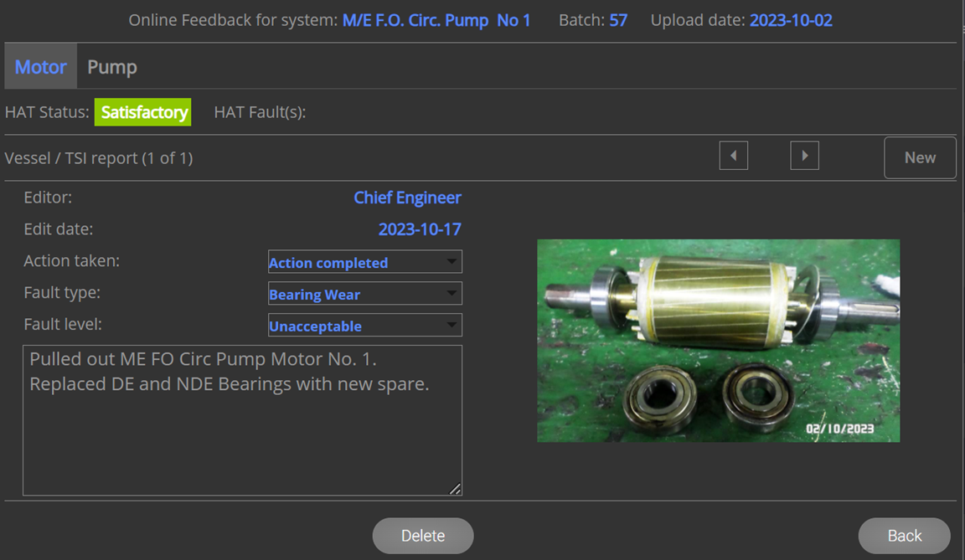
Task: Click the upload date 2023-10-02
Action: 791,20
